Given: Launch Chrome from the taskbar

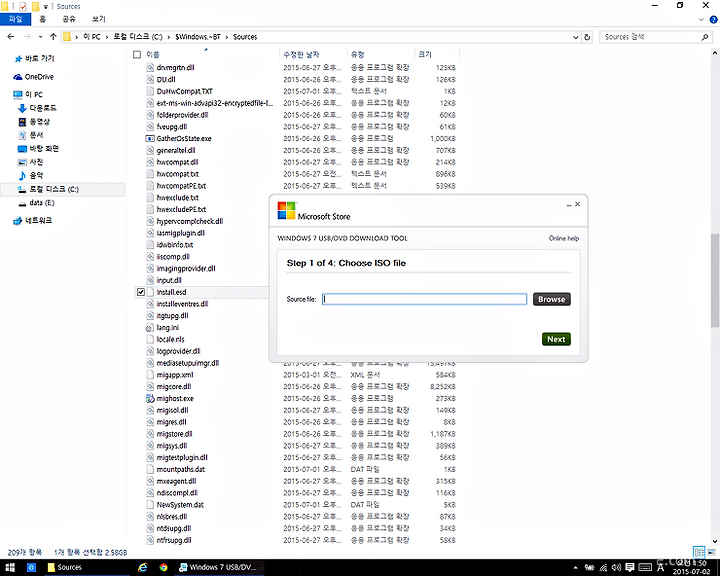Looking at the screenshot, I should click(163, 567).
